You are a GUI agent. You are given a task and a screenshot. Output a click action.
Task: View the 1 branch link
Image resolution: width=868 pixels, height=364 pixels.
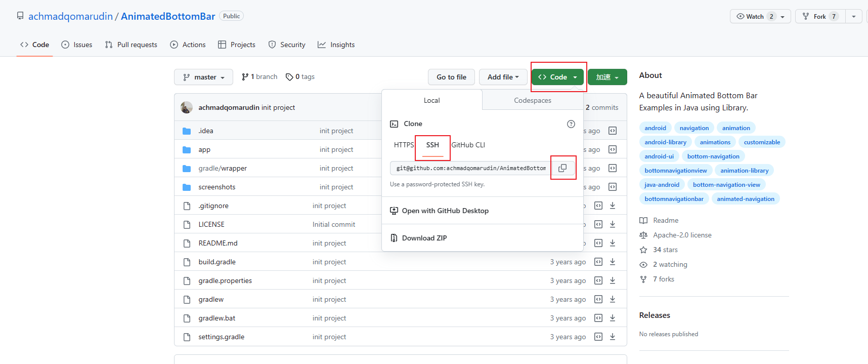pyautogui.click(x=259, y=76)
